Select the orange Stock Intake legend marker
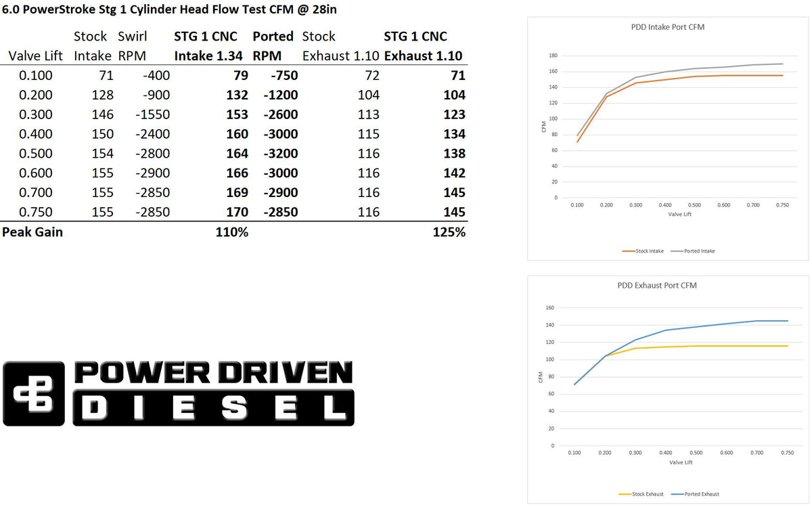Image resolution: width=812 pixels, height=507 pixels. click(628, 251)
